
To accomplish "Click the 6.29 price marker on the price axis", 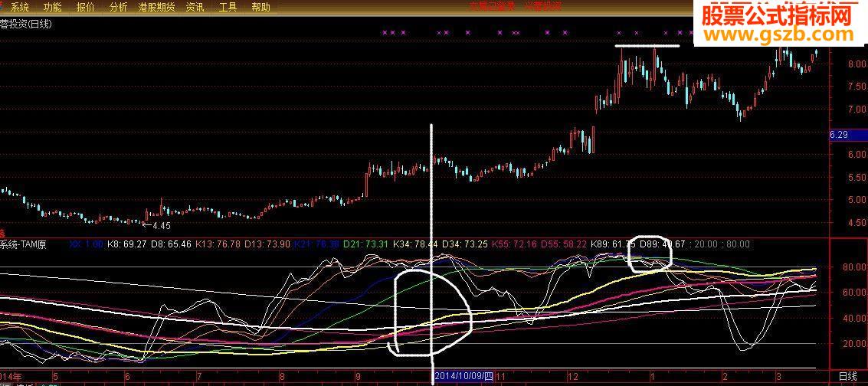I will point(848,134).
